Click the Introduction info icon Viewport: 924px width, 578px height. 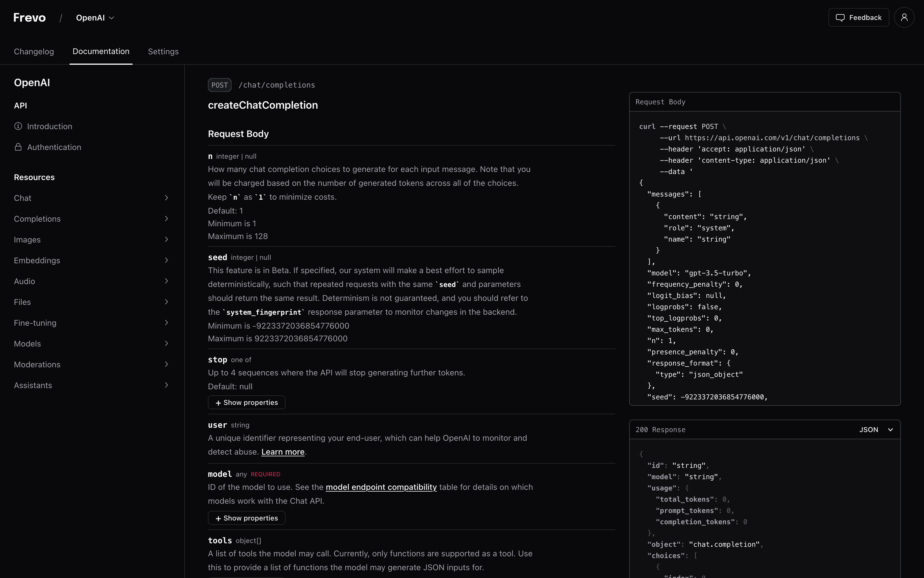[18, 126]
